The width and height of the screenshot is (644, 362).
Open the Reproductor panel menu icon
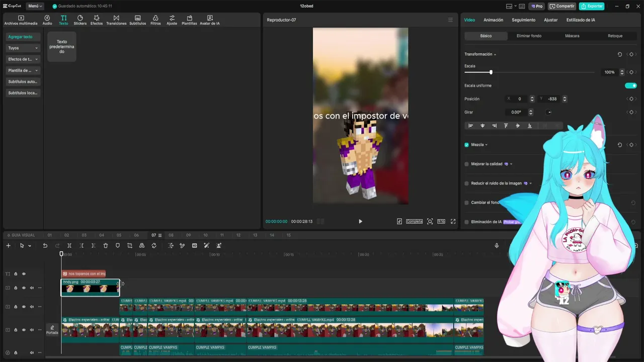[x=450, y=20]
